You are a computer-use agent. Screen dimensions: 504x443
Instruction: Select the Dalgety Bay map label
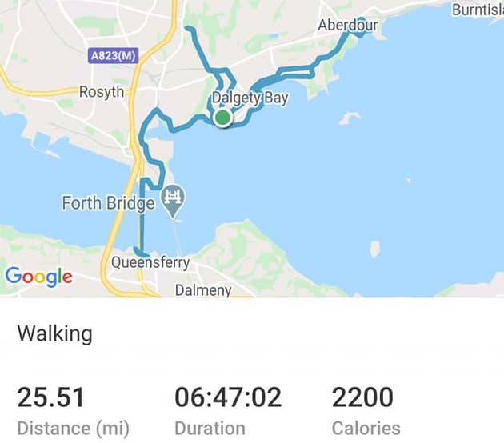[x=250, y=98]
